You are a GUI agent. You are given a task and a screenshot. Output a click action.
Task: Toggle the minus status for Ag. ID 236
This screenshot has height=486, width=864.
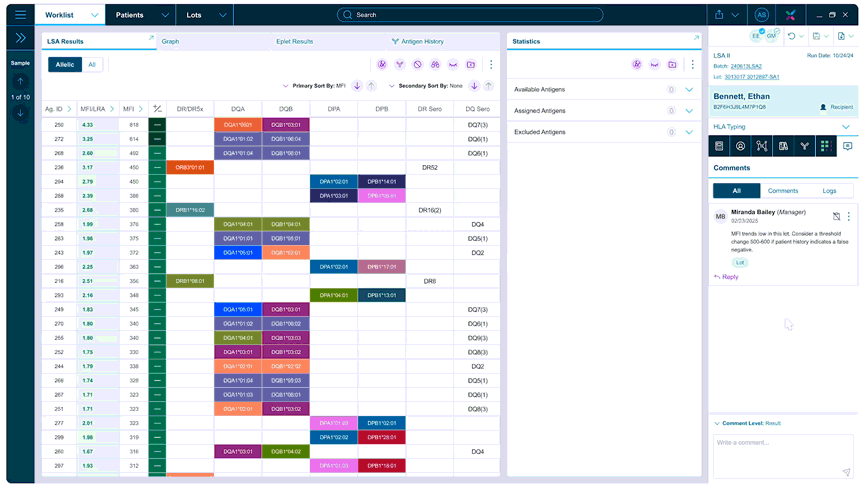(x=157, y=168)
